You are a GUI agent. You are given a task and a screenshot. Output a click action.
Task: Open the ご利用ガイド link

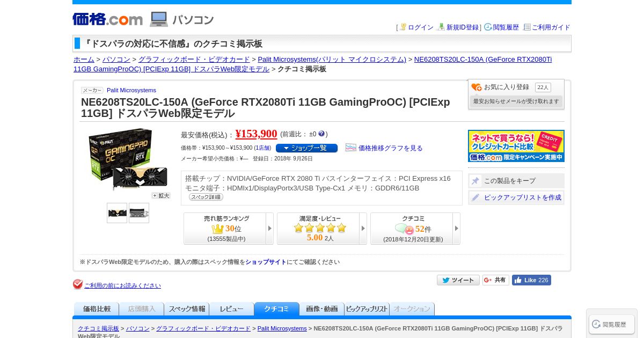(x=551, y=27)
